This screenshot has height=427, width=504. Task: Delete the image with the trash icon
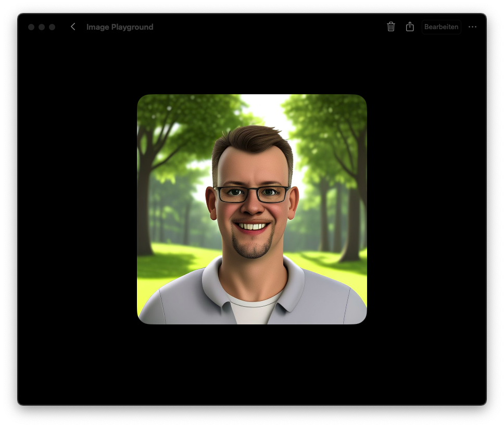coord(391,27)
